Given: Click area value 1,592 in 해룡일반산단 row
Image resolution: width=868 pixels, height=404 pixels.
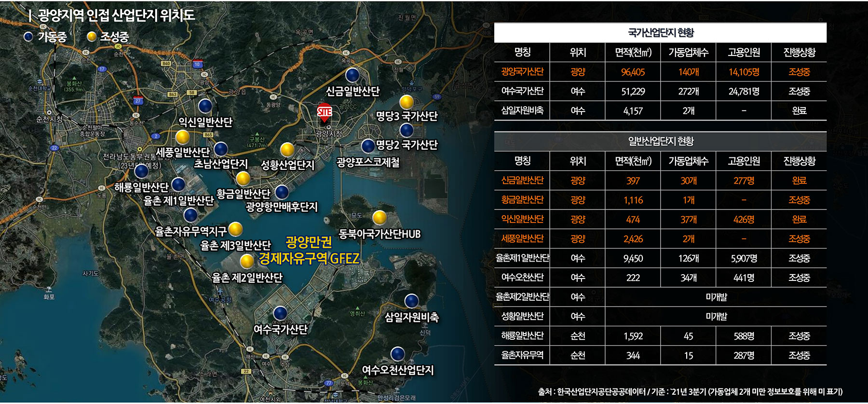Looking at the screenshot, I should 633,336.
